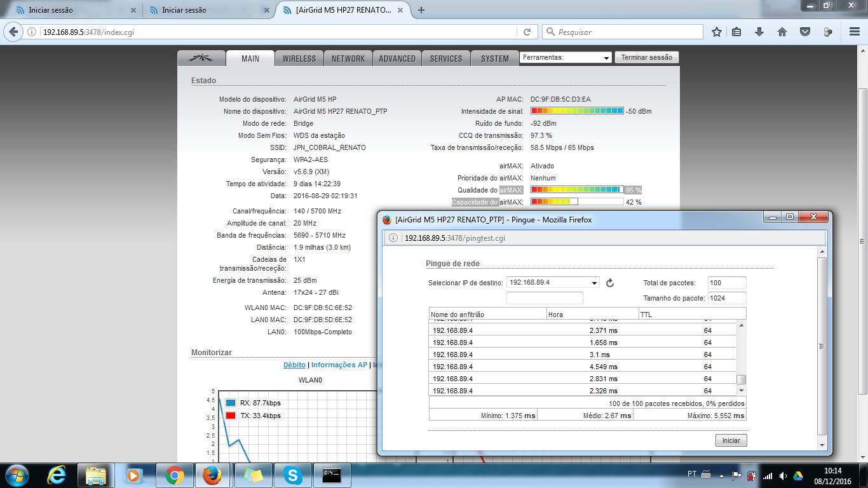This screenshot has height=488, width=868.
Task: Click the Ubiquiti logo tab
Action: pyautogui.click(x=201, y=58)
